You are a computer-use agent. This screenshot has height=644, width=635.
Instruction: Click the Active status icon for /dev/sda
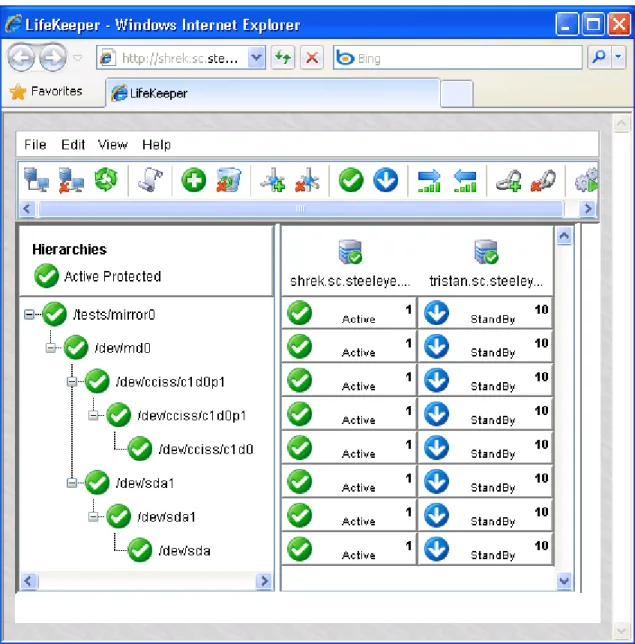pyautogui.click(x=300, y=550)
